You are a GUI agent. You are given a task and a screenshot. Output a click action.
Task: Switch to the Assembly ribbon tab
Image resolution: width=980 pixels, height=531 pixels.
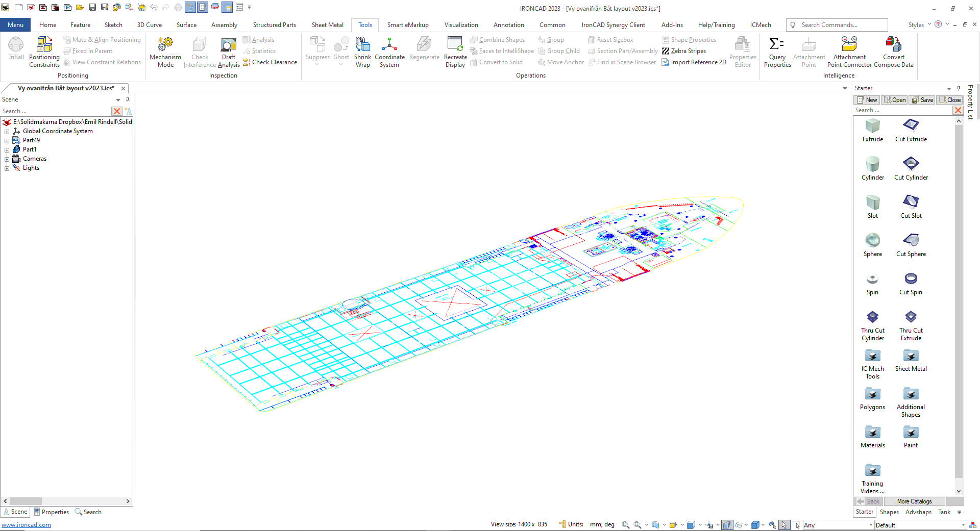[224, 24]
